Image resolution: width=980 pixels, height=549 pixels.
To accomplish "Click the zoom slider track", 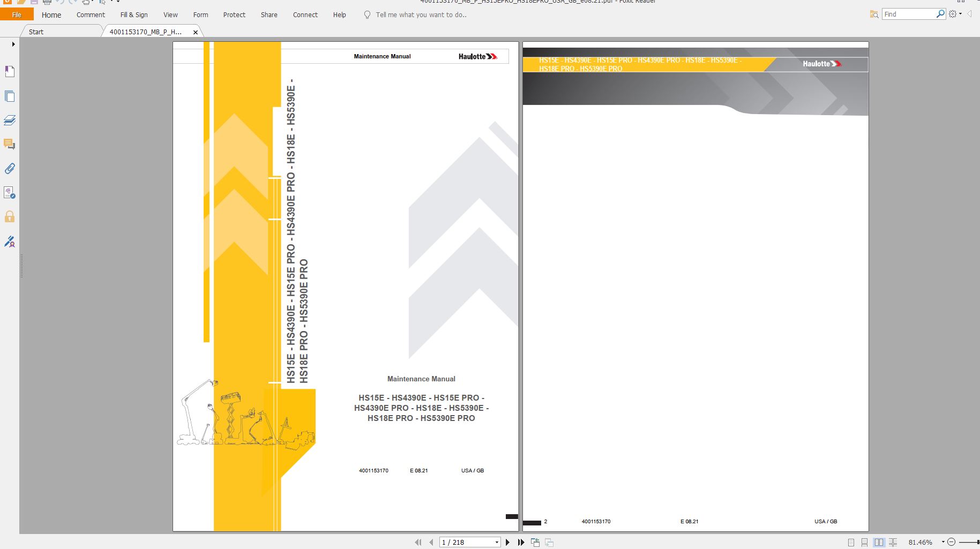I will point(969,543).
